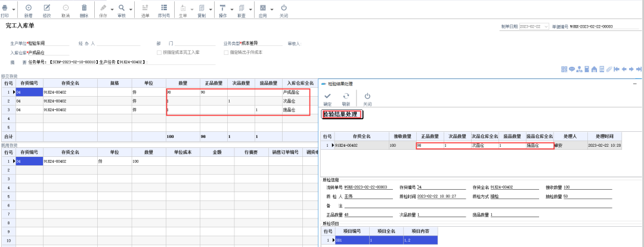
Task: Click the person organization icon
Action: 580,69
